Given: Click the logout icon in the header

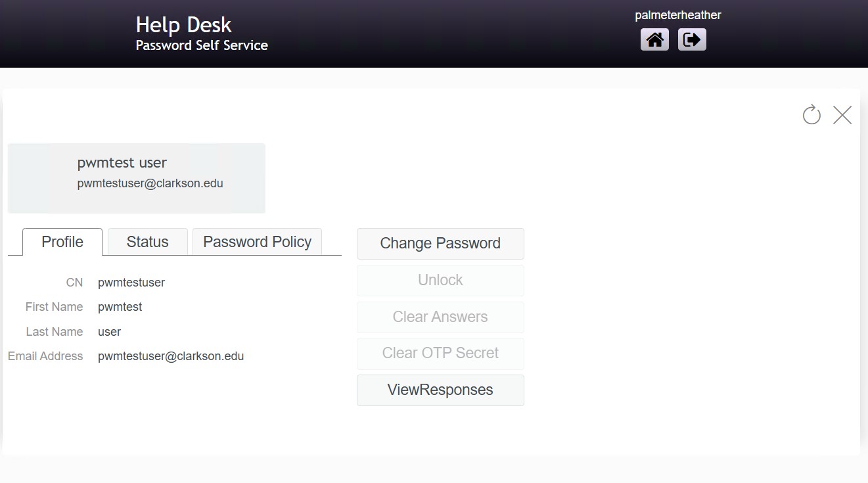Looking at the screenshot, I should click(692, 39).
